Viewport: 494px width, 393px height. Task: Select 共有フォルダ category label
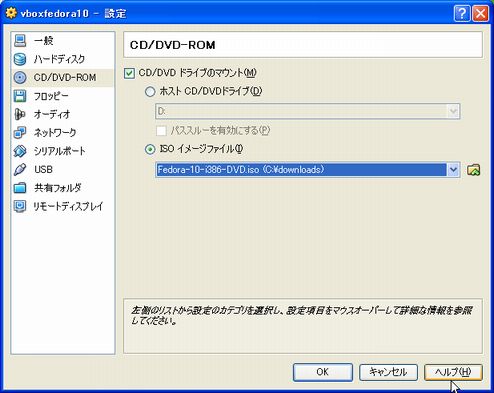58,188
